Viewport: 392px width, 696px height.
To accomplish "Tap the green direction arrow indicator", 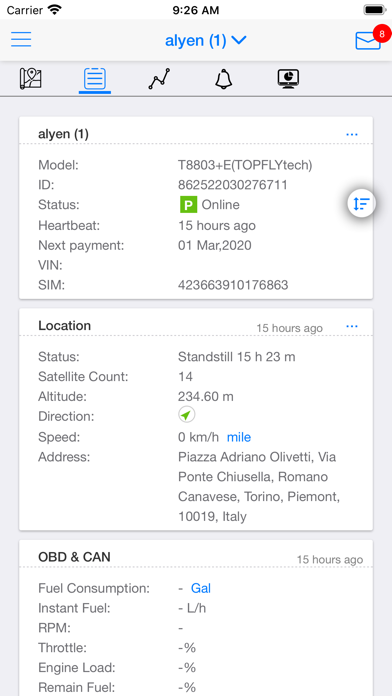I will (x=186, y=415).
